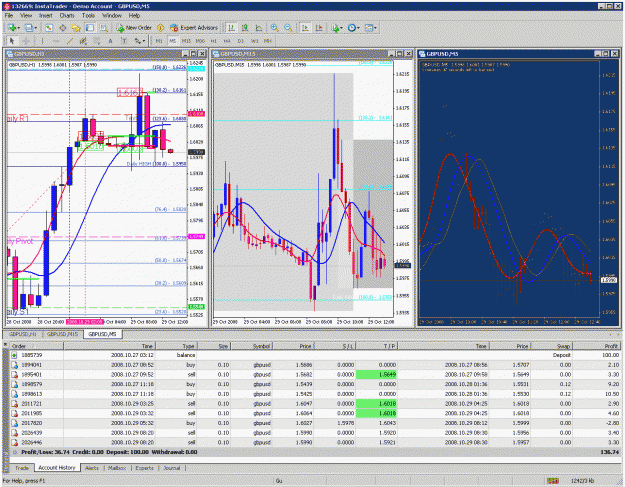Toggle chart auto scroll

click(305, 28)
